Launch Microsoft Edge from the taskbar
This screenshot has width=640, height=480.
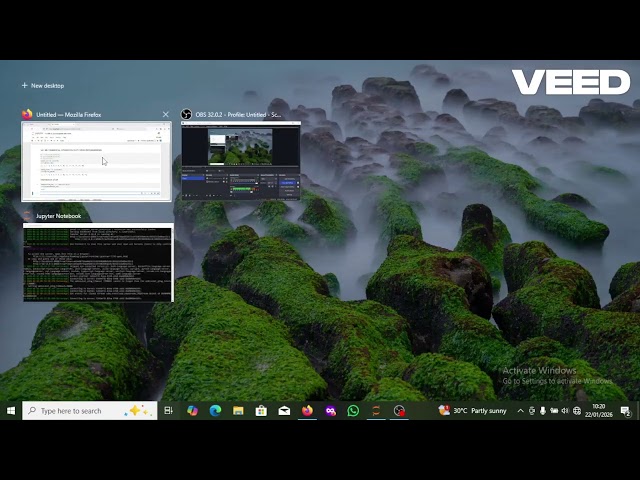(215, 411)
